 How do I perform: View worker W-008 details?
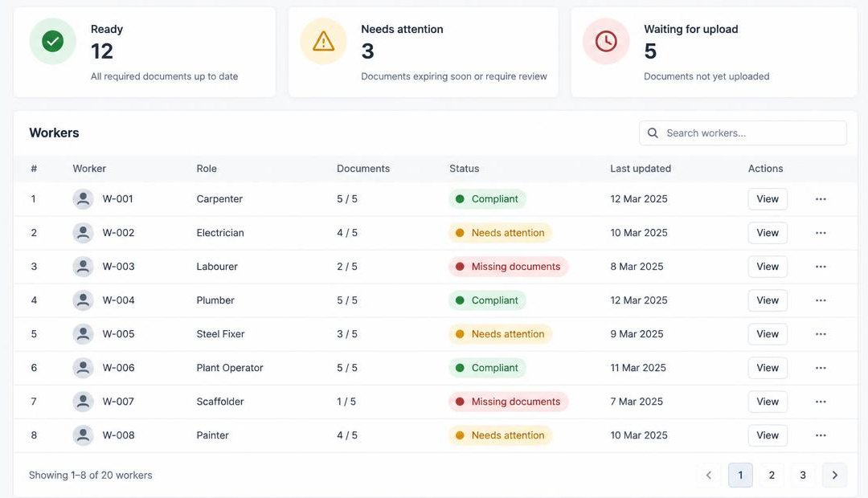tap(768, 435)
